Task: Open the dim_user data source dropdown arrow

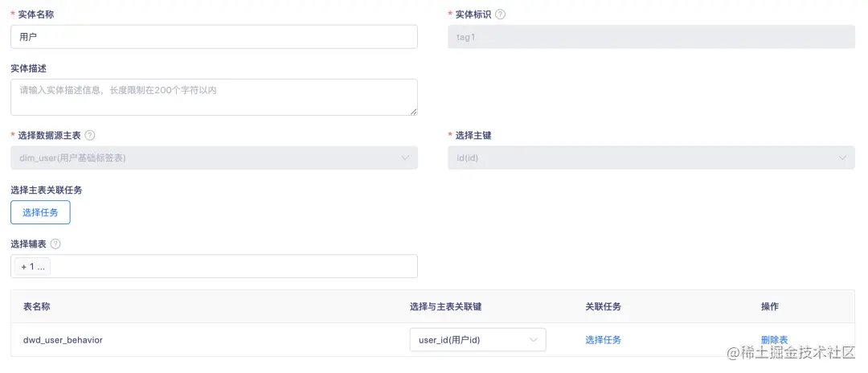Action: click(404, 158)
